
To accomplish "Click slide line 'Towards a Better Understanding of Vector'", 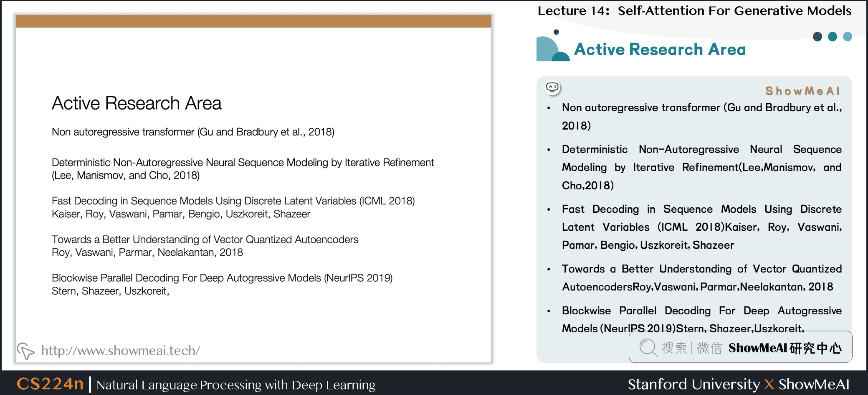I will pos(205,240).
